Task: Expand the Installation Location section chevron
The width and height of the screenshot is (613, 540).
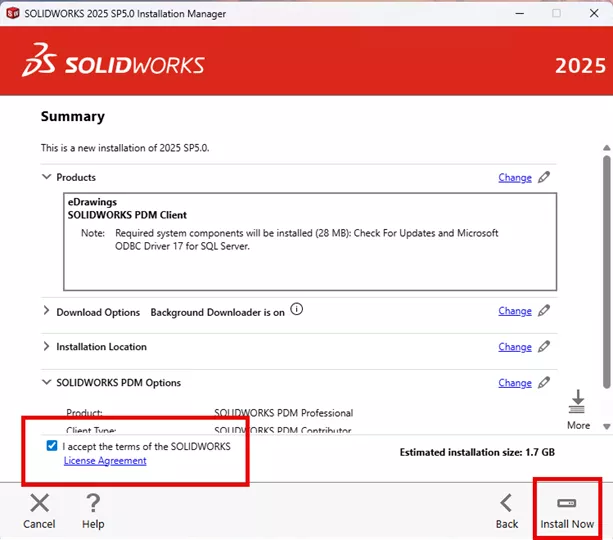Action: pyautogui.click(x=46, y=346)
